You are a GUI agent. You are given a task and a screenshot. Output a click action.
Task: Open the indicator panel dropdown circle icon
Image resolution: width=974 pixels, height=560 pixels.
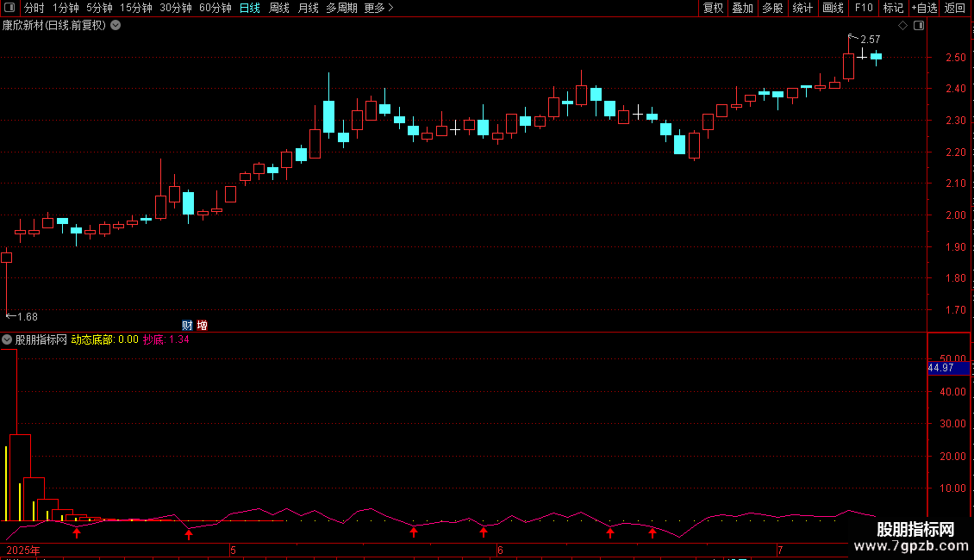tap(7, 339)
